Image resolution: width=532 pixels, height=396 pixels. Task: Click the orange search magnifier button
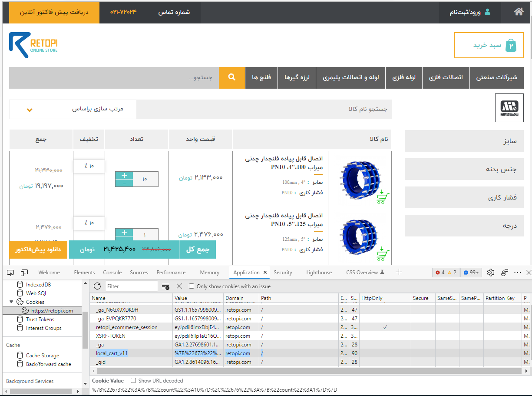point(231,77)
